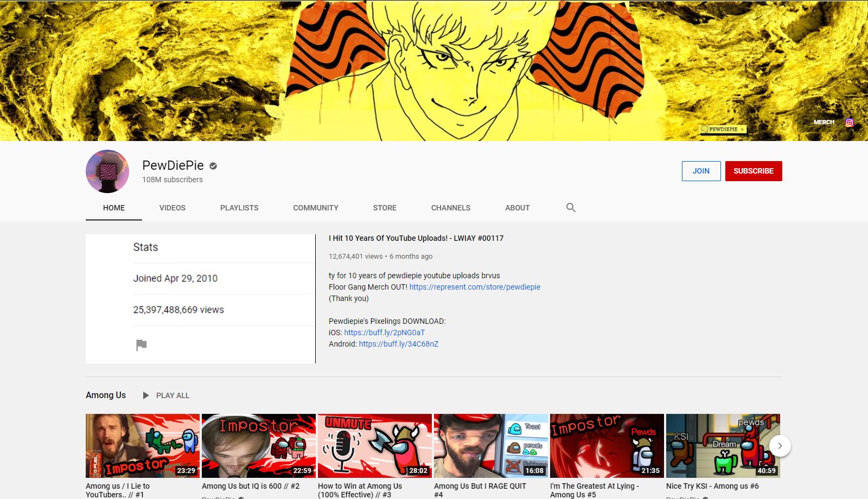
Task: Click the Stats panel heading
Action: (145, 247)
